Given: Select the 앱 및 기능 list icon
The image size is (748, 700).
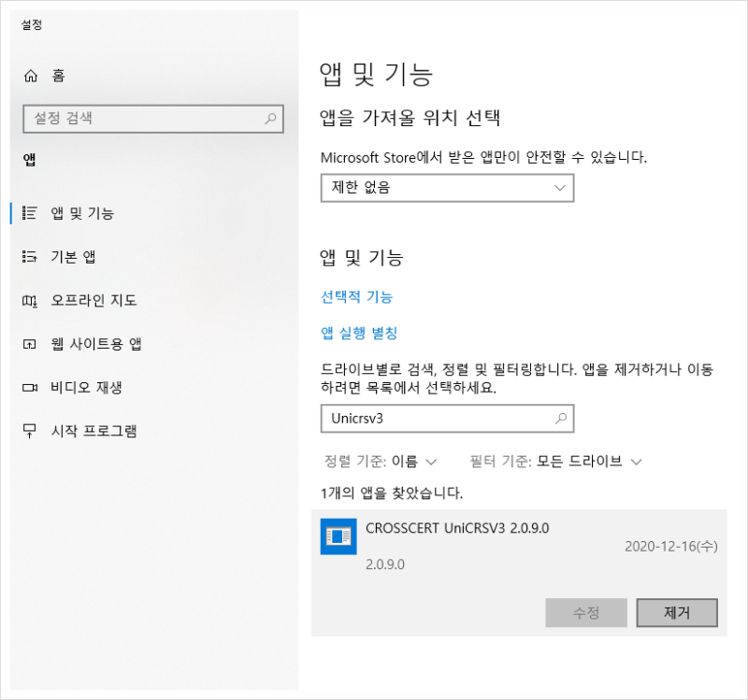Looking at the screenshot, I should pyautogui.click(x=30, y=213).
